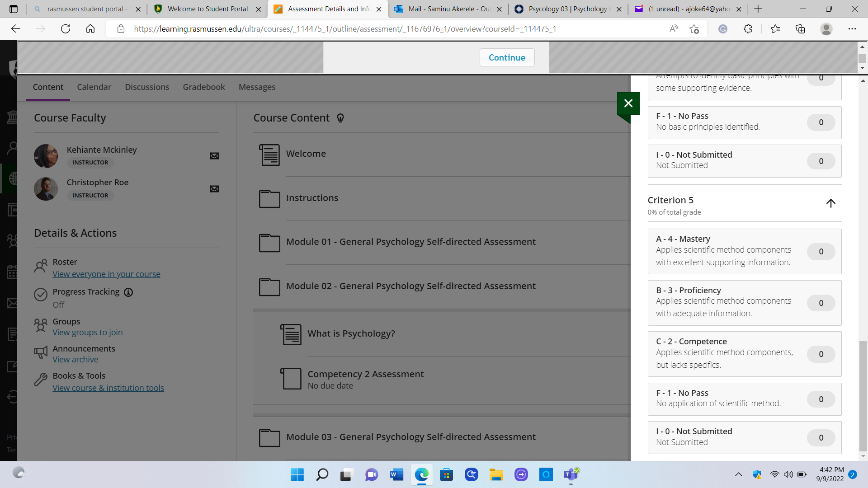Open Module 03 General Psychology Self-directed Assessment
Image resolution: width=868 pixels, height=488 pixels.
coord(410,437)
